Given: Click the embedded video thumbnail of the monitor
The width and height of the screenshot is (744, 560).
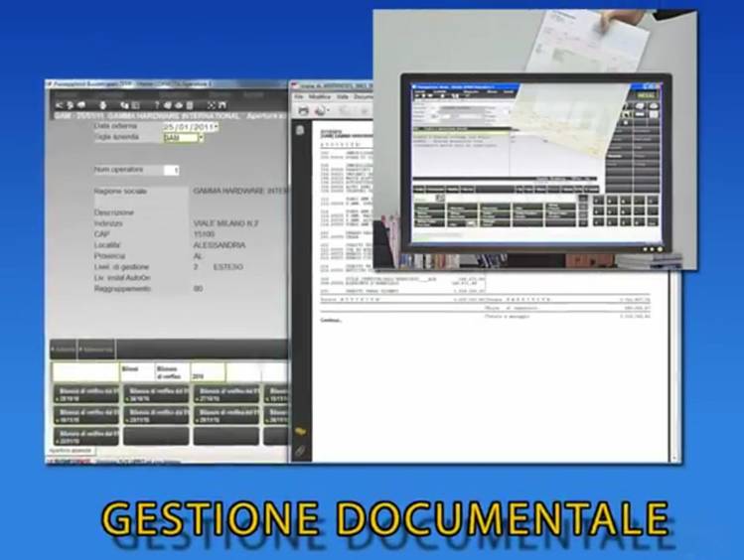Looking at the screenshot, I should (534, 139).
